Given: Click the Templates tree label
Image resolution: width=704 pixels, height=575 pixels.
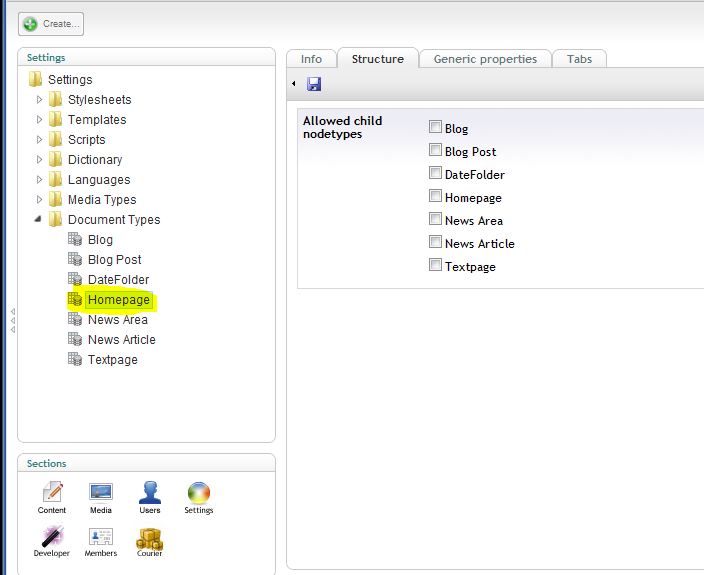Looking at the screenshot, I should 97,120.
